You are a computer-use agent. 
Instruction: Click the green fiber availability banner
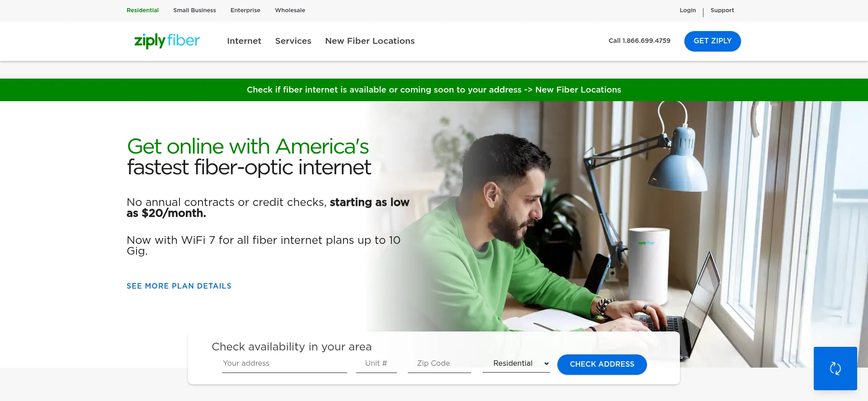(x=434, y=90)
